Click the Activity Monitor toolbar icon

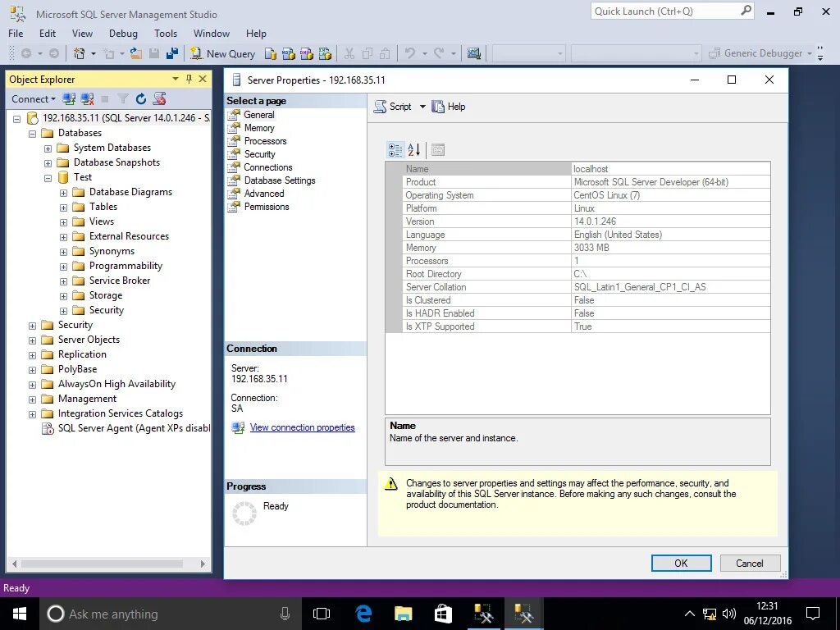pos(473,53)
